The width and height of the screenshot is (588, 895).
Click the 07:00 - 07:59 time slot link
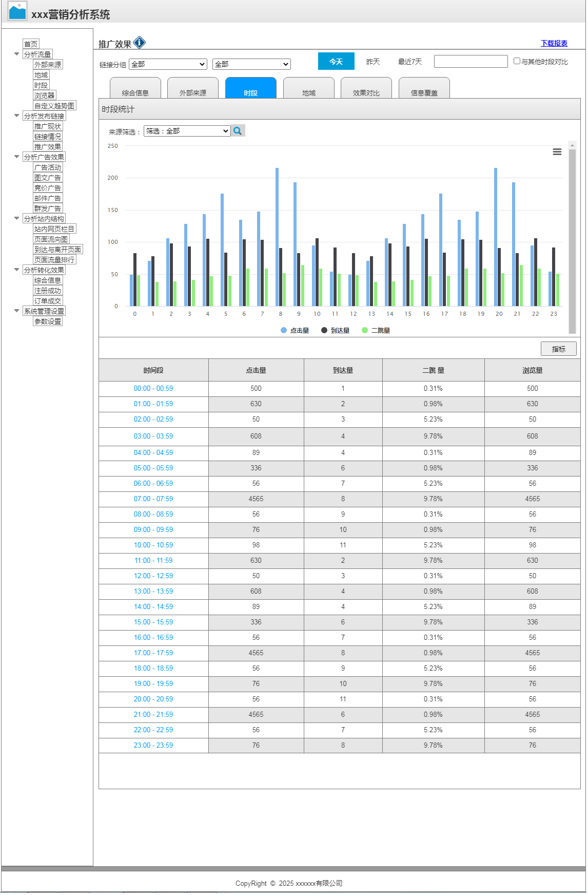point(153,499)
